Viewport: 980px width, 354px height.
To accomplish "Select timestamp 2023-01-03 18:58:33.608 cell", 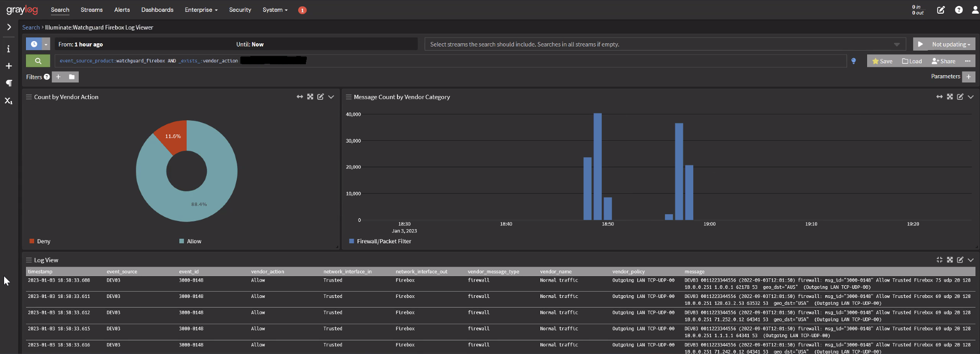I will click(x=59, y=280).
